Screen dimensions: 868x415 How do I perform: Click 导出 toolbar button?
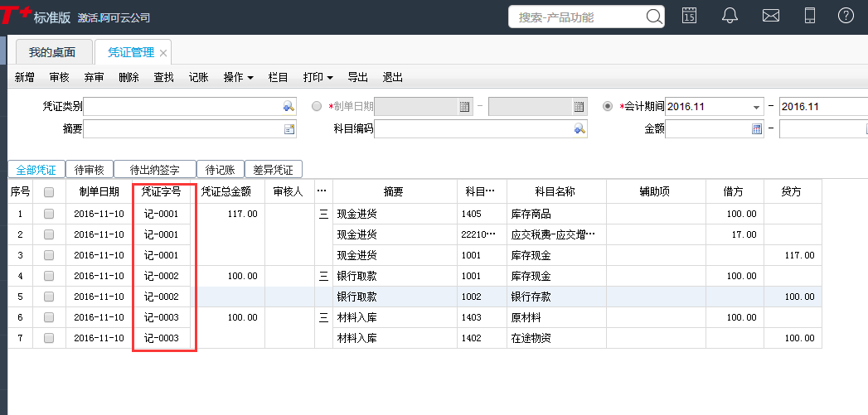pyautogui.click(x=357, y=78)
